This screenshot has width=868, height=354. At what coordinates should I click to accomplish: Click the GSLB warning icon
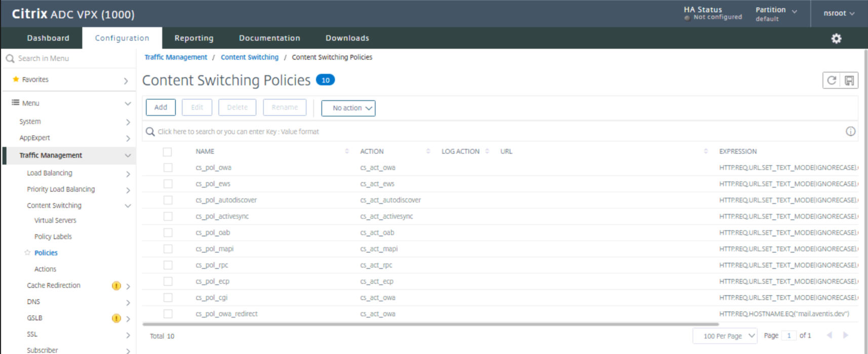tap(116, 318)
